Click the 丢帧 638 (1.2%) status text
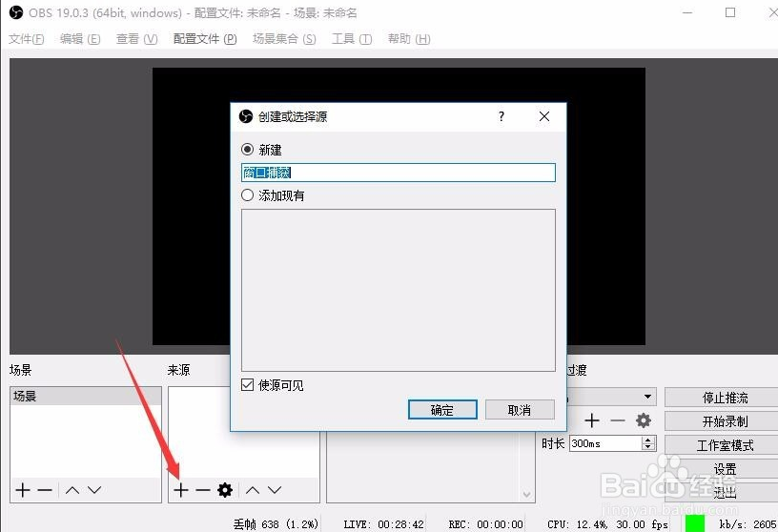 click(276, 524)
